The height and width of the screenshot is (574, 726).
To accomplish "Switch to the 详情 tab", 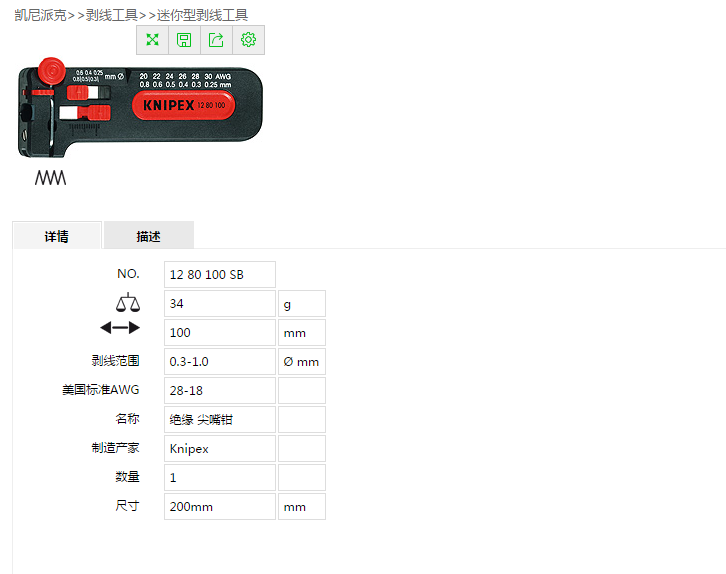I will tap(56, 236).
